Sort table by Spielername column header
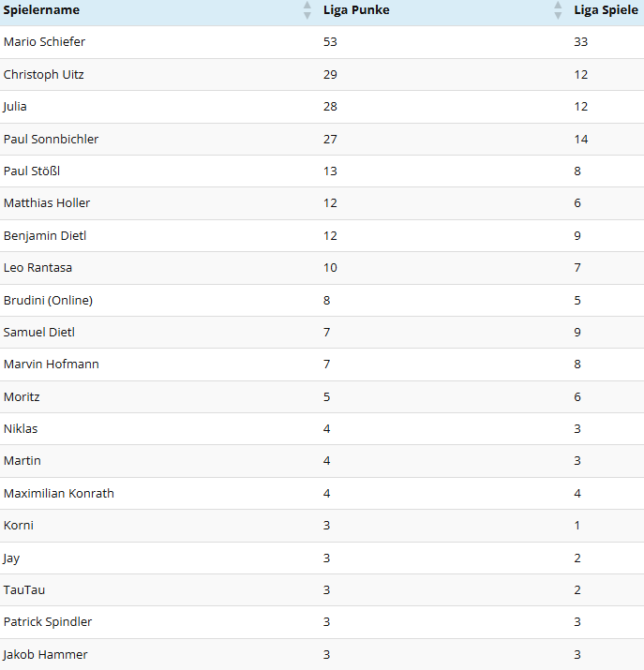Image resolution: width=644 pixels, height=670 pixels. pos(41,10)
